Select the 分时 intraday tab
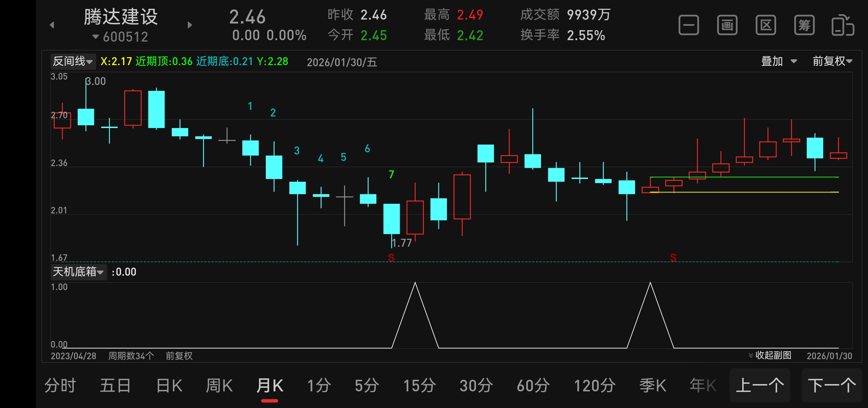Viewport: 868px width, 408px height. point(60,386)
